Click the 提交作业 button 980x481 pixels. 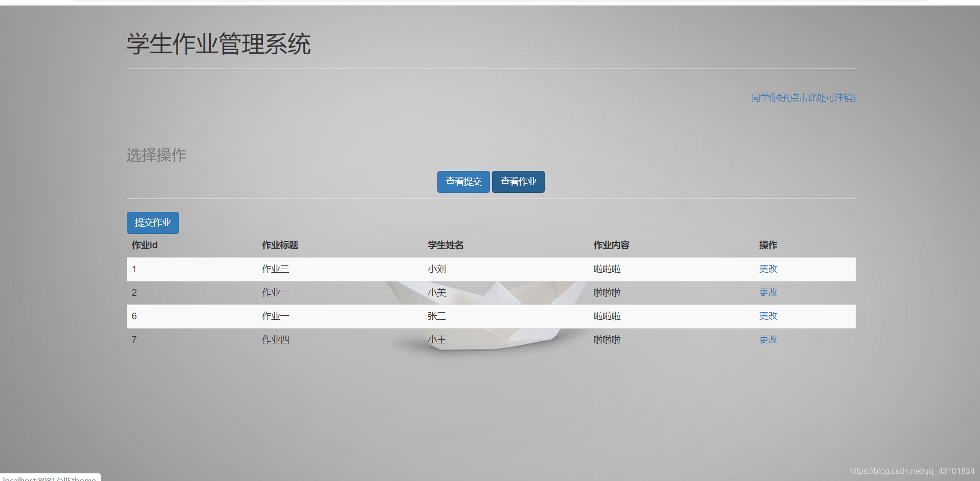point(153,223)
